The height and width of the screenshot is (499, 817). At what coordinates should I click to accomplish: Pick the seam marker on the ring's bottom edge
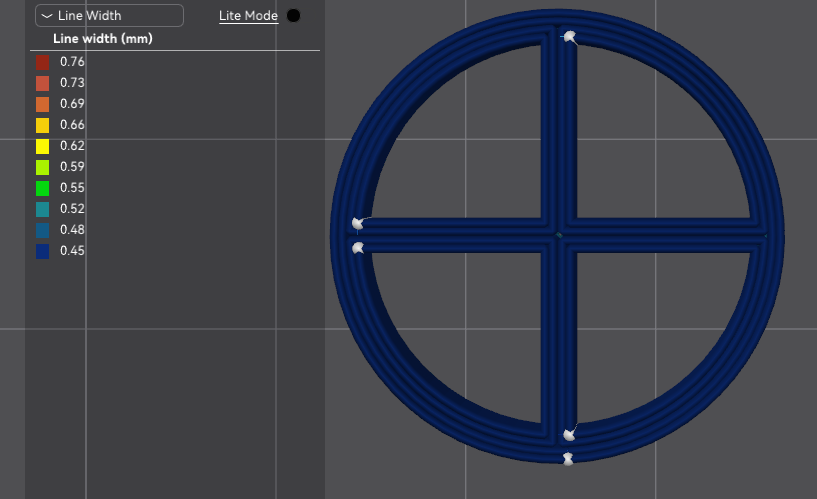(x=568, y=458)
